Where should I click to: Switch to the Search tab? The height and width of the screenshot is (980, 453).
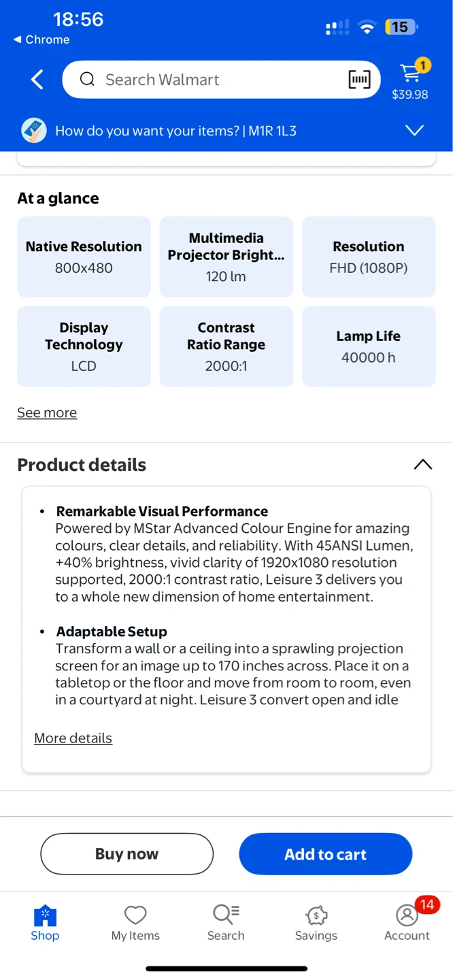click(226, 923)
